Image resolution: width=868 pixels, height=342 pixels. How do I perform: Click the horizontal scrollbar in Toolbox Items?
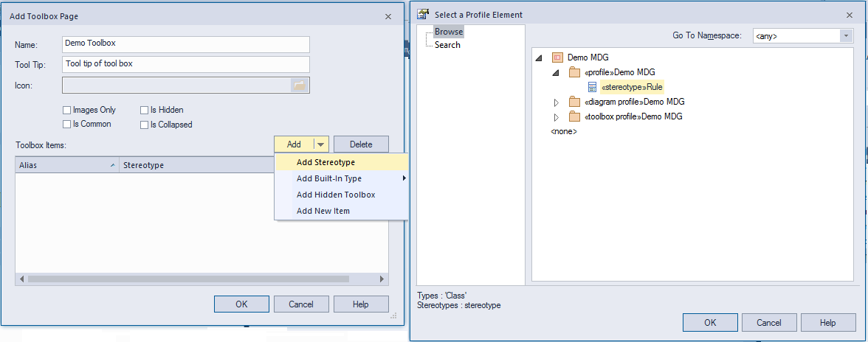coord(188,279)
